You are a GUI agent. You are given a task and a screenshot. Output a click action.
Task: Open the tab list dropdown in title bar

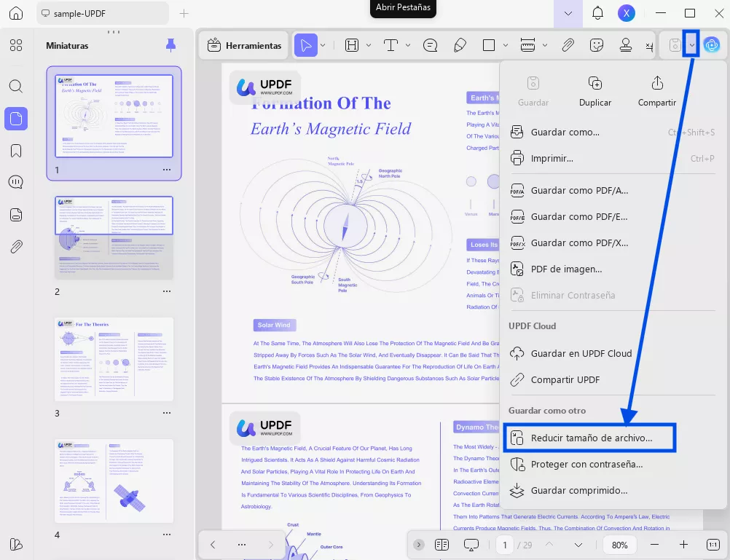click(568, 14)
